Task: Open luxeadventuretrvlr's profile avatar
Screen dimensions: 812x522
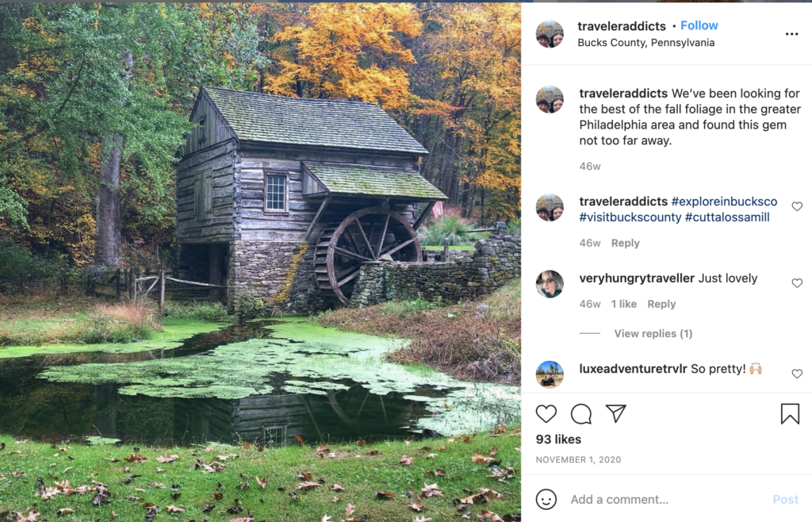Action: (550, 374)
